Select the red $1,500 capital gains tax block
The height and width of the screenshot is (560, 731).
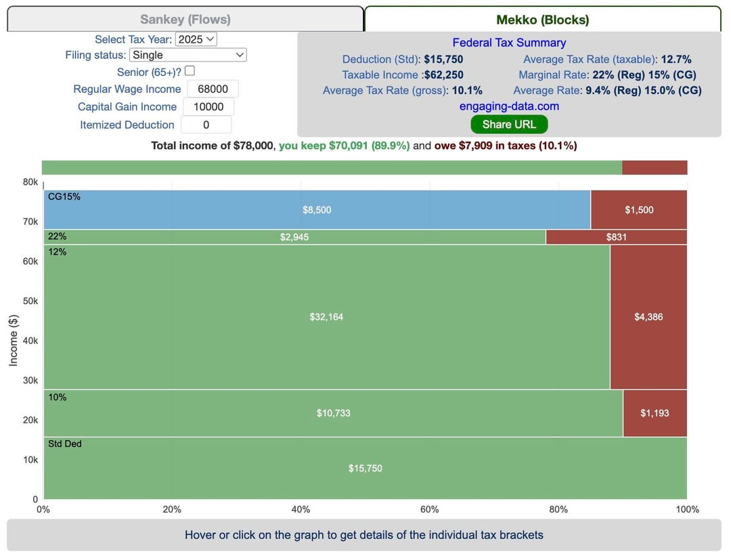click(638, 210)
